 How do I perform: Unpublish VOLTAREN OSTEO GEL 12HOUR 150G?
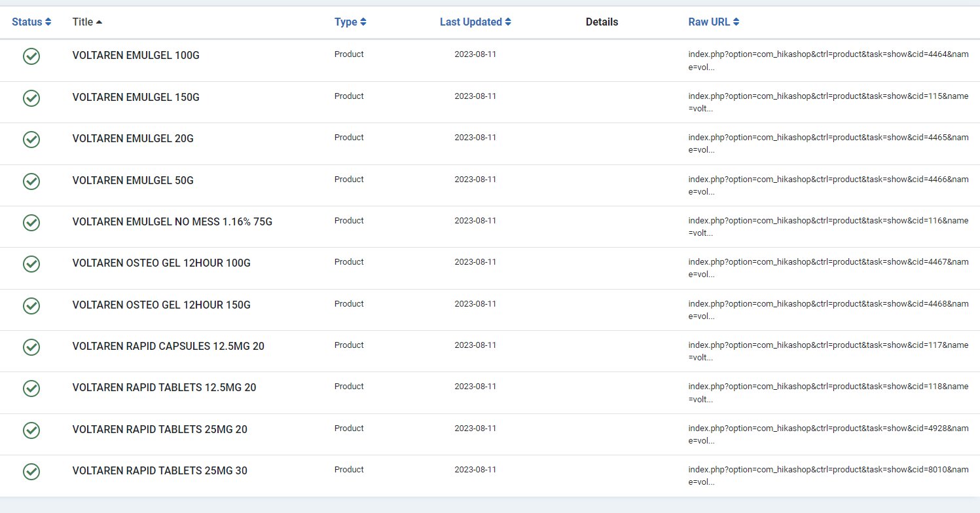[31, 306]
